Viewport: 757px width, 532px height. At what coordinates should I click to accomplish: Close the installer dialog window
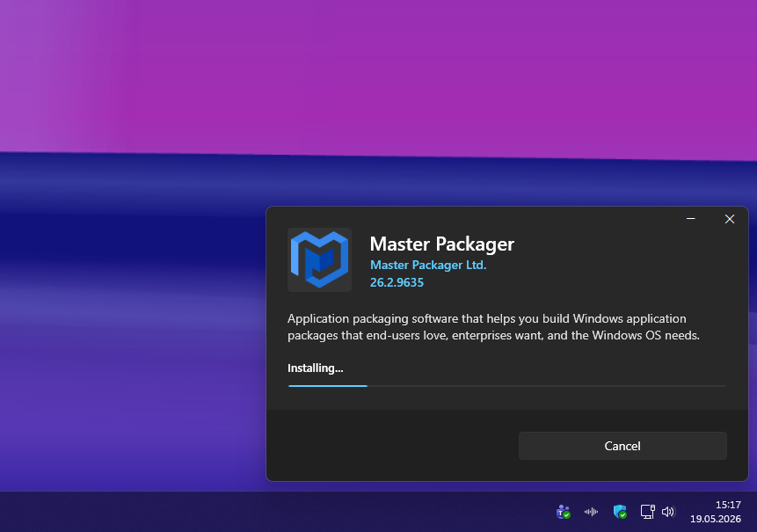(x=730, y=219)
